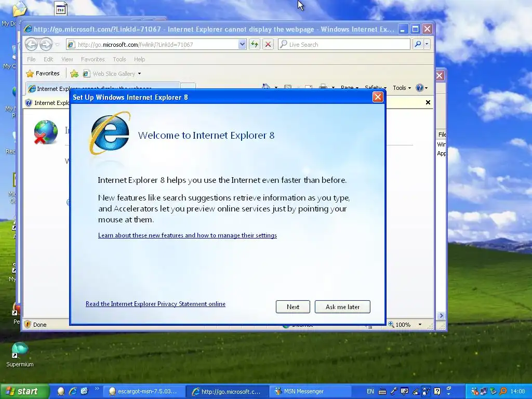Click the orange magnifier system tray icon

(x=503, y=391)
